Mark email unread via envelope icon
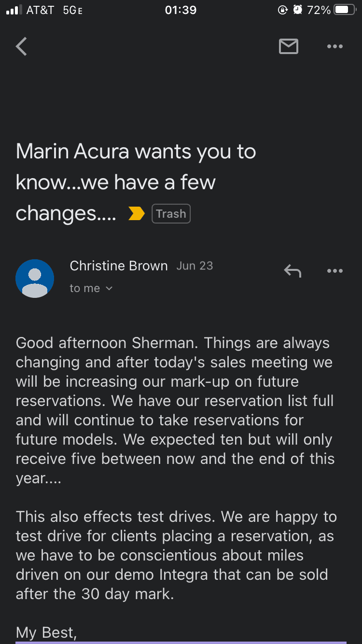The height and width of the screenshot is (644, 362). point(288,46)
